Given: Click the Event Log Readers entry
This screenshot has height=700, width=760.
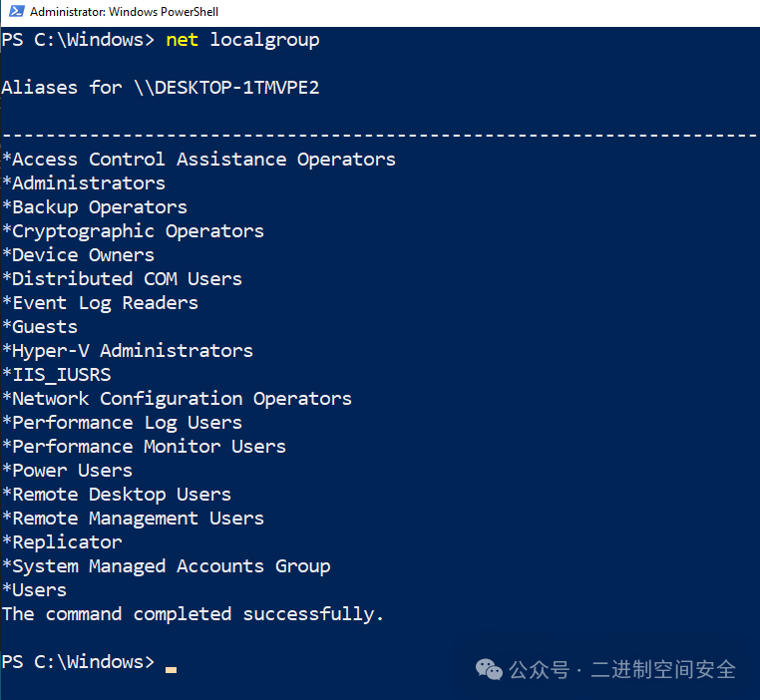Looking at the screenshot, I should pyautogui.click(x=101, y=304).
